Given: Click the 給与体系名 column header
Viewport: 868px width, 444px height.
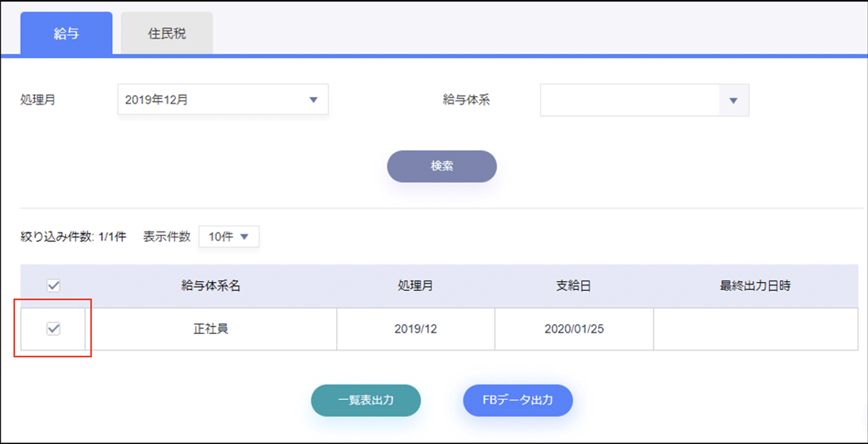Looking at the screenshot, I should point(210,286).
